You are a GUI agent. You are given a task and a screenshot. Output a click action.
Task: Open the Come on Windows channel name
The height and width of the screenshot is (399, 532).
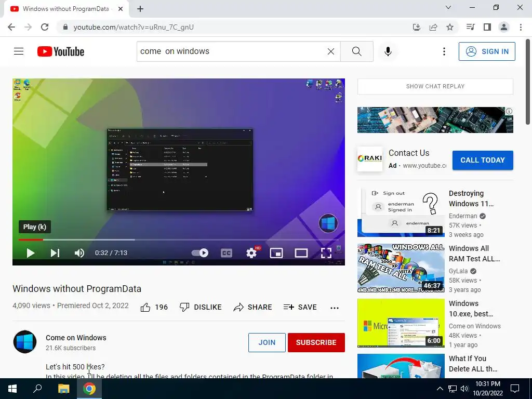(x=76, y=338)
